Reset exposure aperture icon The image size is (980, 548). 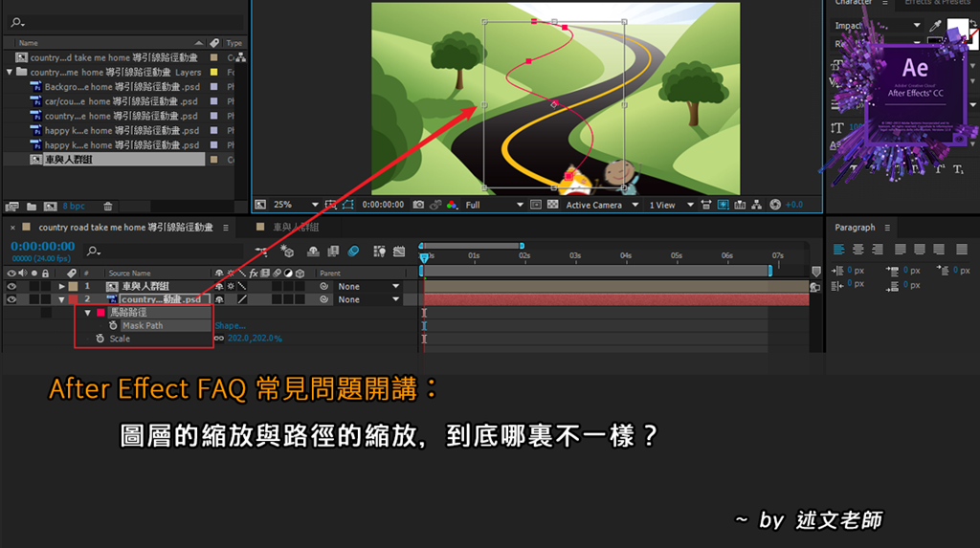click(x=775, y=205)
